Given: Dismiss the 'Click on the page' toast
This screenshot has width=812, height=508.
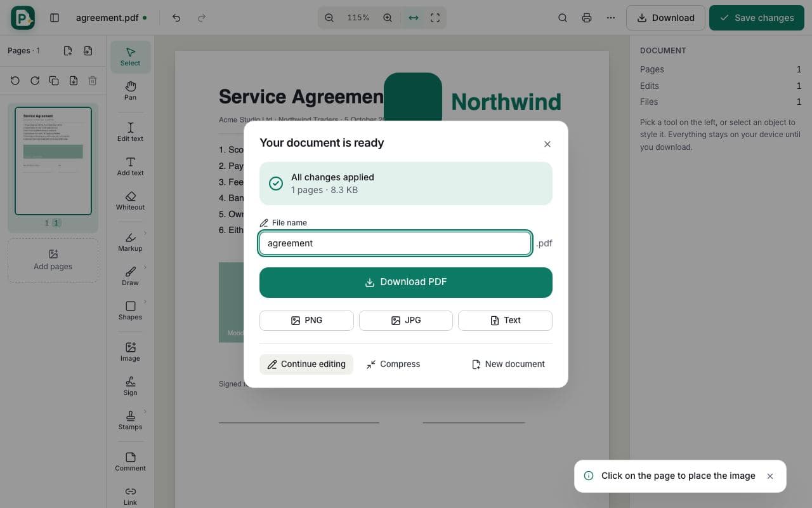Looking at the screenshot, I should point(770,476).
